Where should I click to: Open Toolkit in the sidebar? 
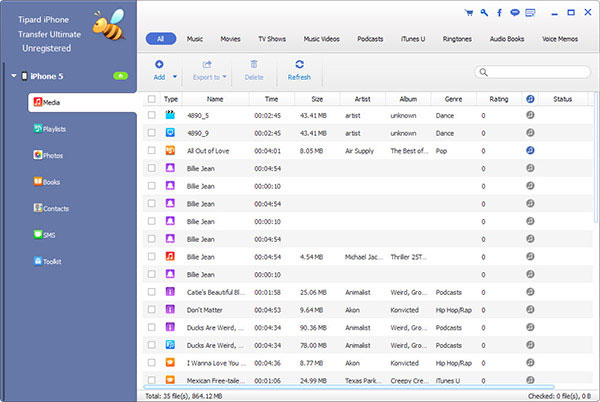click(47, 261)
